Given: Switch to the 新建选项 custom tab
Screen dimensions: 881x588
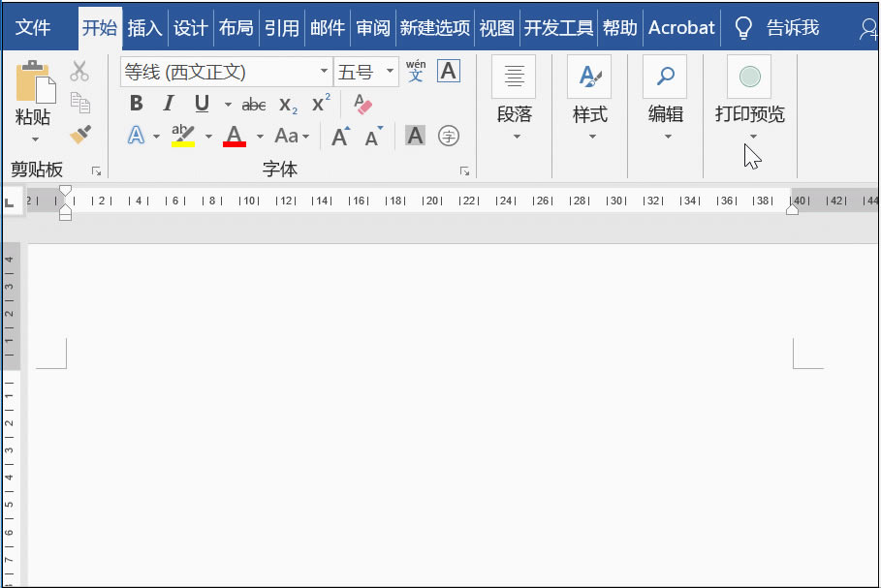Looking at the screenshot, I should (x=435, y=27).
